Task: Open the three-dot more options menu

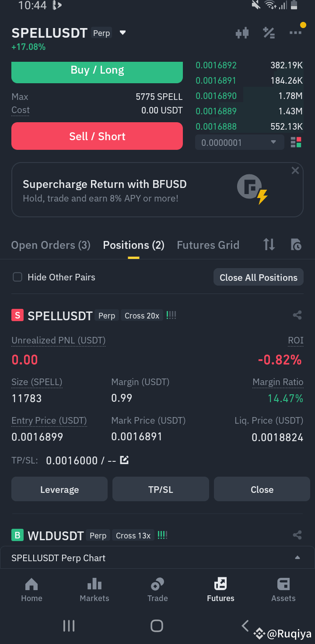Action: coord(295,33)
